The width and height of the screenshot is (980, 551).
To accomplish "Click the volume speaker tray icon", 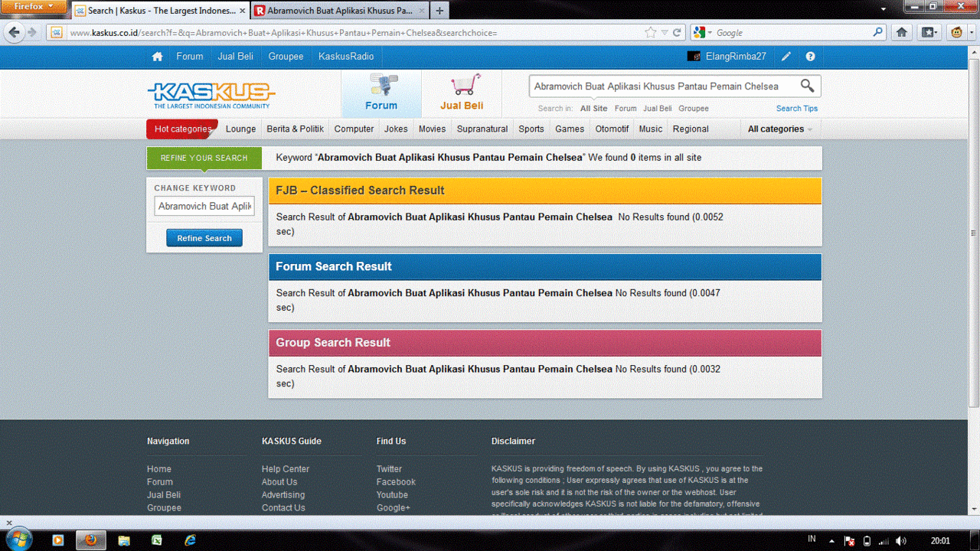I will [901, 541].
